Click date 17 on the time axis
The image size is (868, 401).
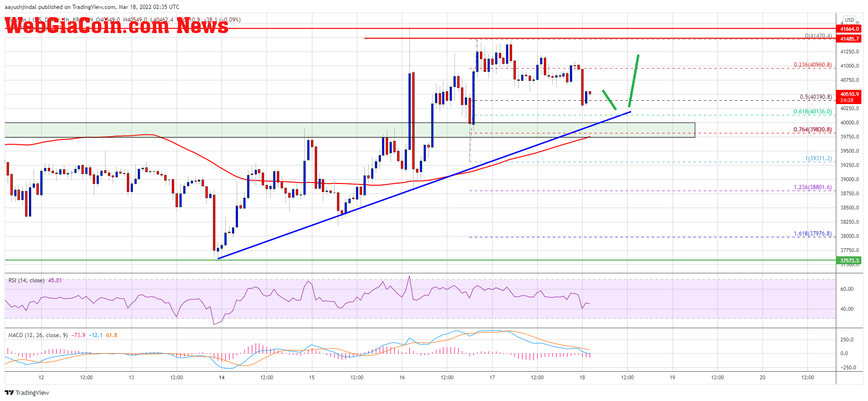492,377
